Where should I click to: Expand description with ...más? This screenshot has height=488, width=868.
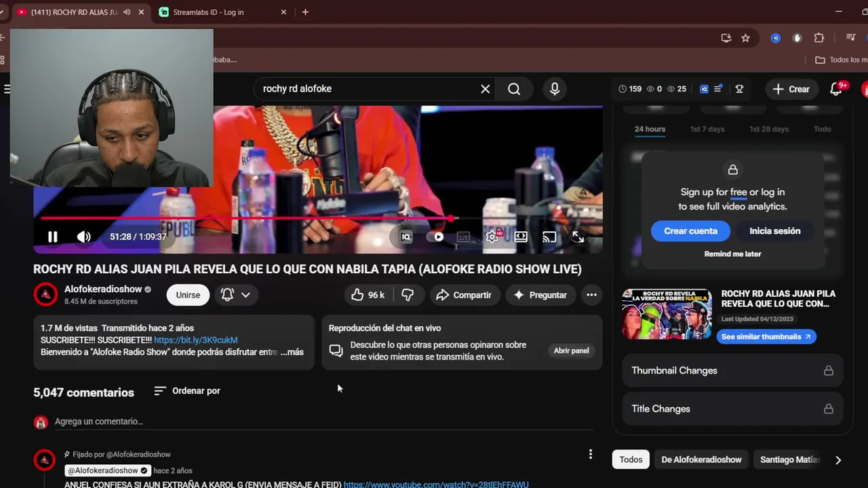(292, 352)
